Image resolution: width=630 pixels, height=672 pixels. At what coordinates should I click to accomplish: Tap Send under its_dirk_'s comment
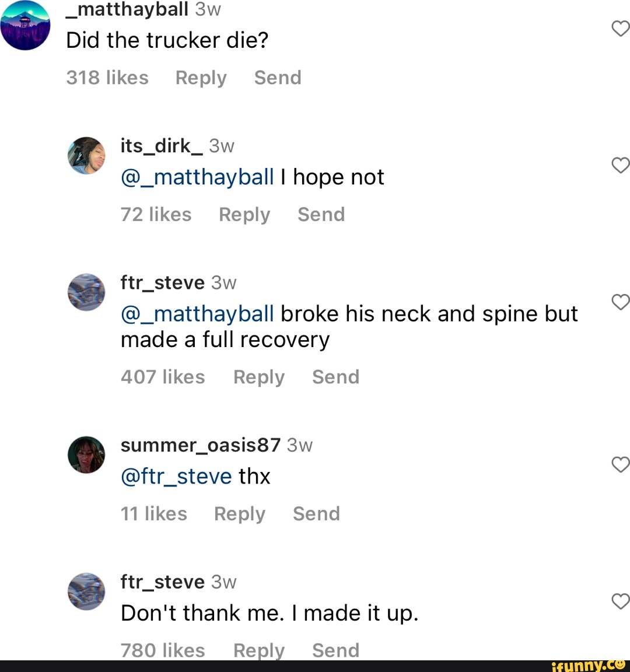(321, 215)
